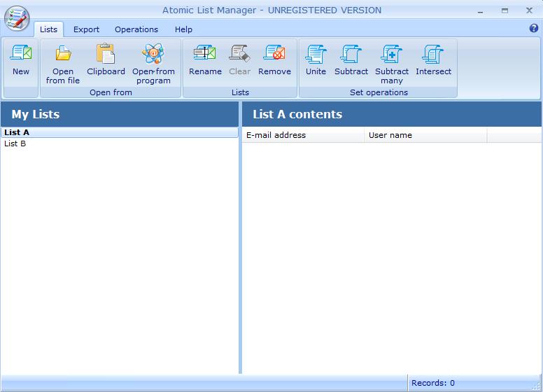Go to the Operations tab

coord(136,29)
